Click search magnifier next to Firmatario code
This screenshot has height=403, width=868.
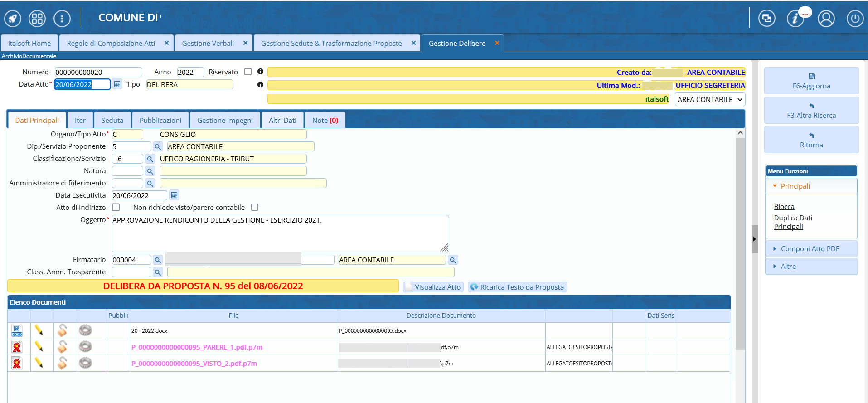pyautogui.click(x=158, y=260)
